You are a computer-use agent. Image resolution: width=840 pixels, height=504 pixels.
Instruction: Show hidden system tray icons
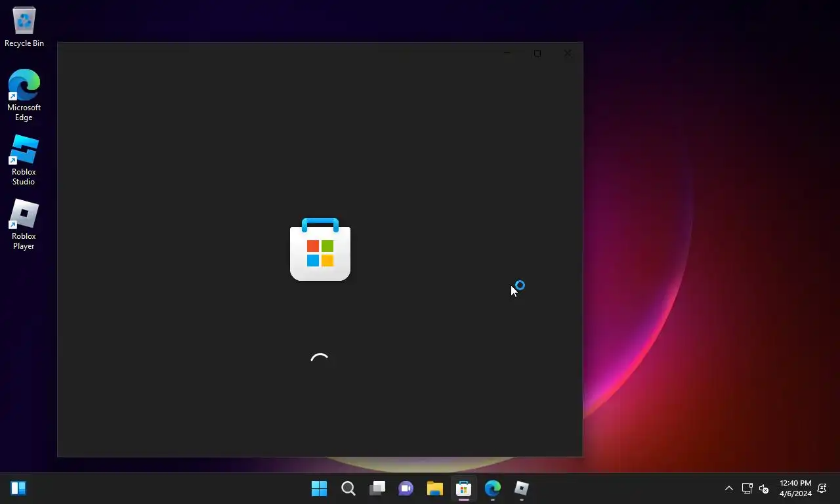click(x=729, y=488)
